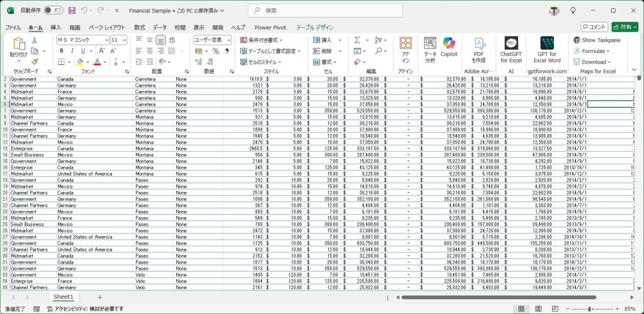Click the PDFを作成 Adobe Acrobat icon
This screenshot has width=644, height=314.
479,50
